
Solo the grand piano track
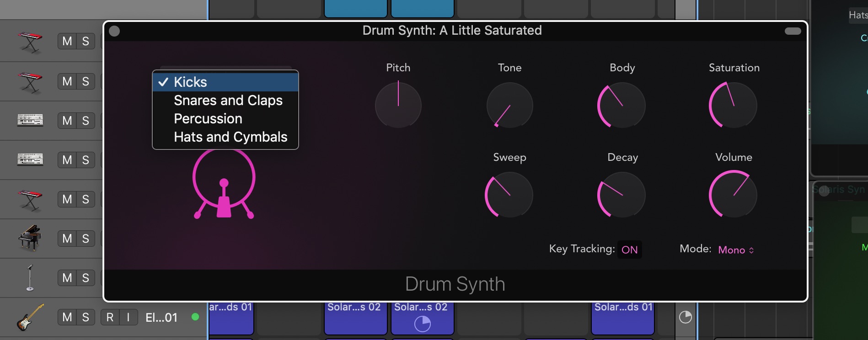point(86,239)
